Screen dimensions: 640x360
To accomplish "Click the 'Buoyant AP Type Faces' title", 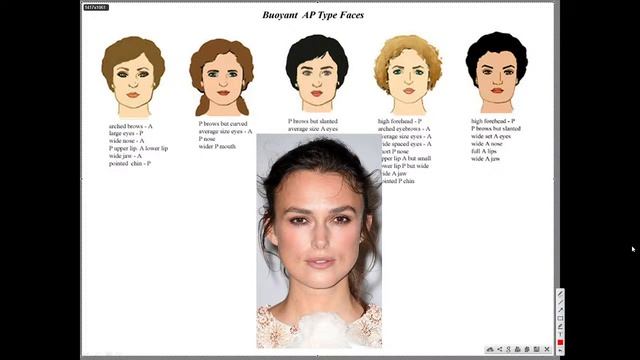I will [x=313, y=15].
